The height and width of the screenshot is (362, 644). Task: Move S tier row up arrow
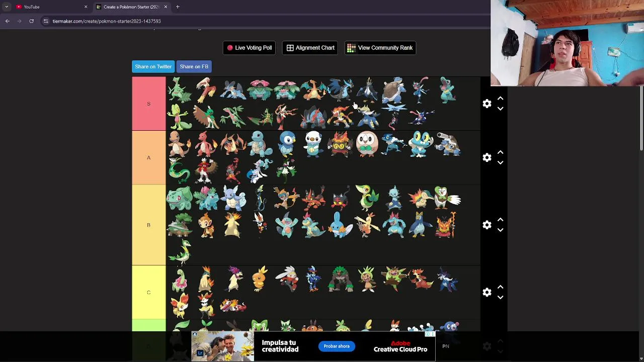coord(500,99)
